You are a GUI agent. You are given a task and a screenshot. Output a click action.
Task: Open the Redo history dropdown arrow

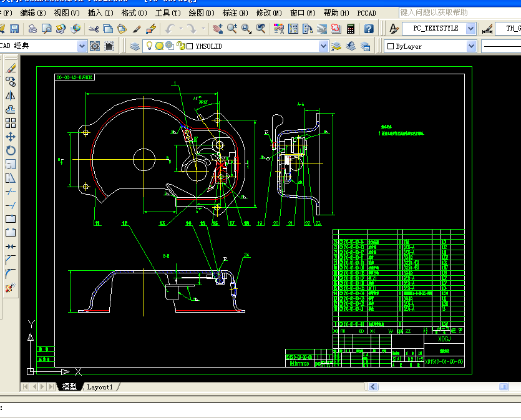click(x=203, y=29)
